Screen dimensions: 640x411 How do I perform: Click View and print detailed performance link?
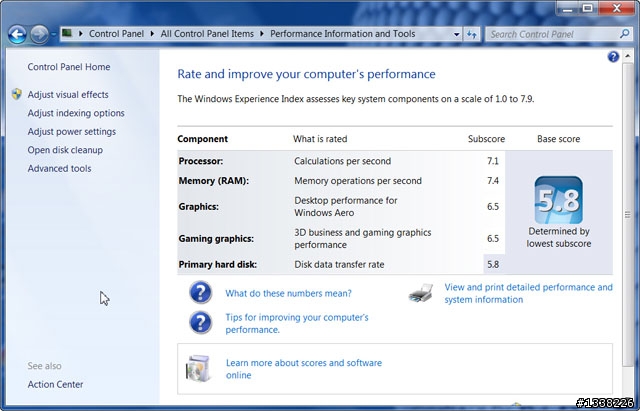click(528, 293)
